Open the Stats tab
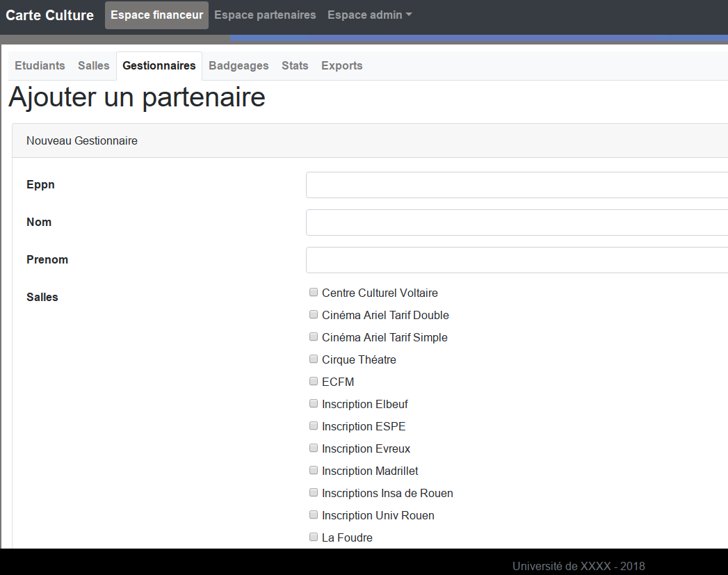728x575 pixels. (x=295, y=66)
